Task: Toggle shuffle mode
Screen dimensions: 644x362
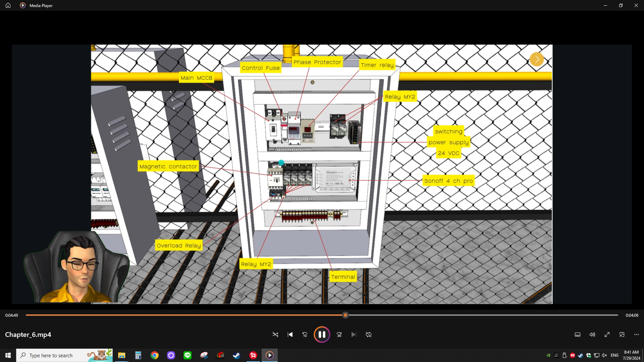Action: 275,334
